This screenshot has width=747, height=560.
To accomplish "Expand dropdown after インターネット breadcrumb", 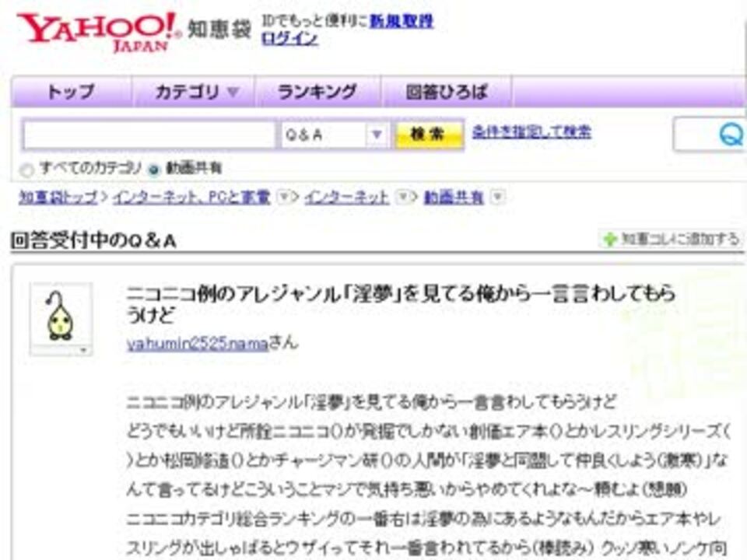I will 403,197.
